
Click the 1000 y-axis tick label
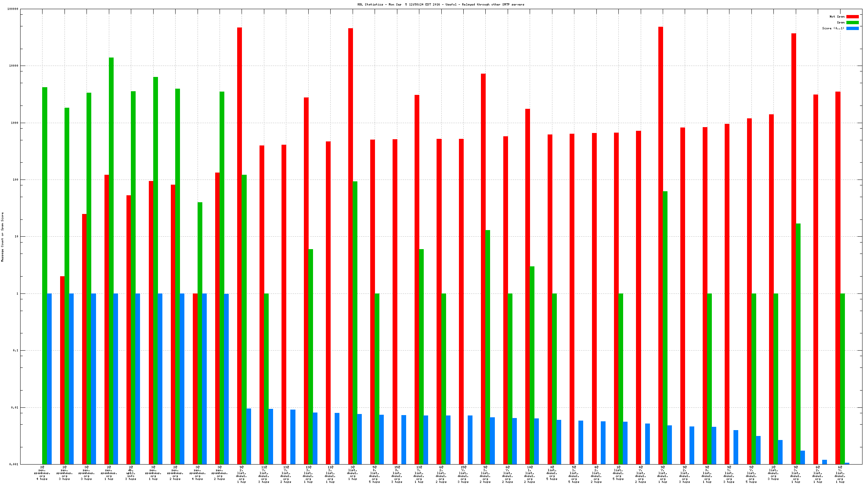pyautogui.click(x=14, y=123)
